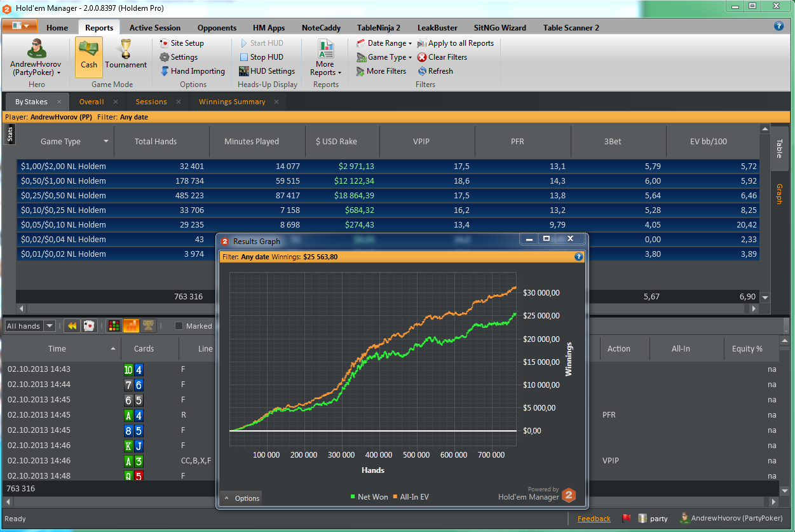Image resolution: width=795 pixels, height=532 pixels.
Task: Expand the graph Options panel
Action: coord(241,498)
